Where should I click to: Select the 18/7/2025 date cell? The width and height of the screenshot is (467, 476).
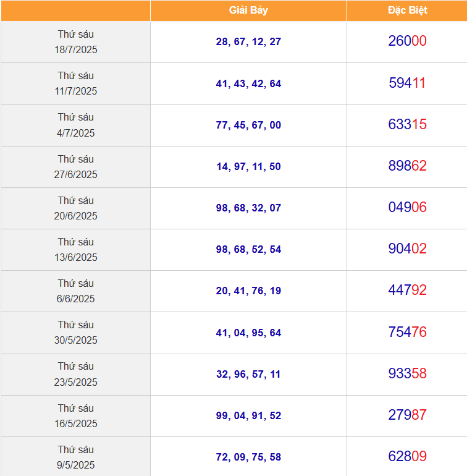75,42
